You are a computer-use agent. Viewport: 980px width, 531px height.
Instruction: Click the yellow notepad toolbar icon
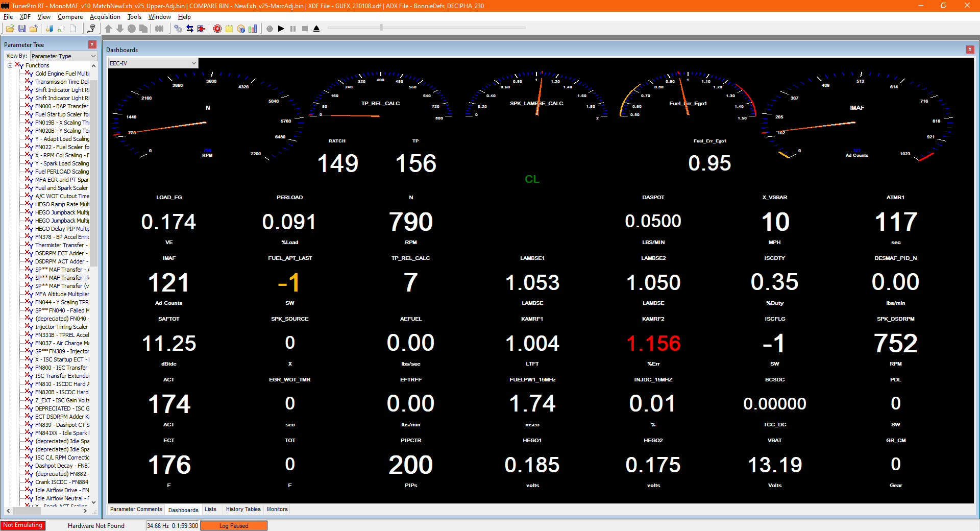pos(229,29)
